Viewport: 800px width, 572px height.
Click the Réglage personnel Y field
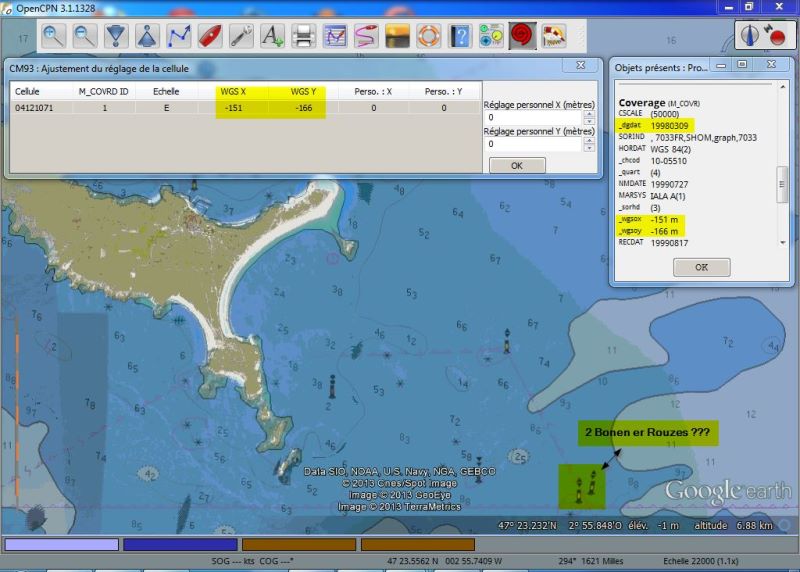click(532, 144)
